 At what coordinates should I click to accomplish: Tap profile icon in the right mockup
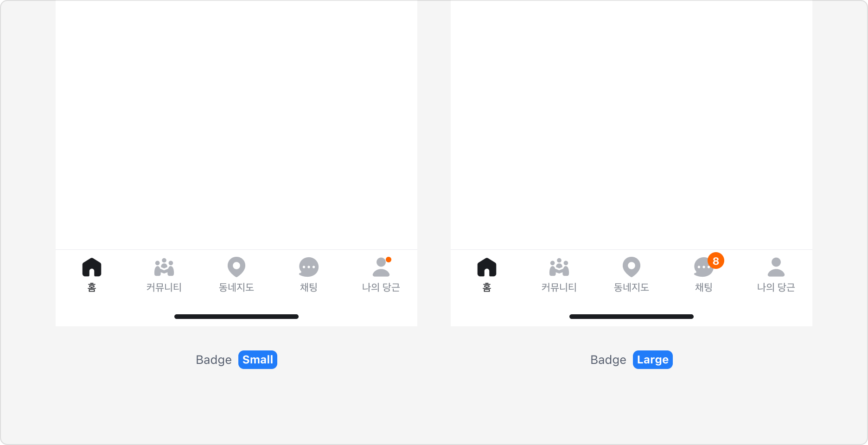(x=776, y=267)
